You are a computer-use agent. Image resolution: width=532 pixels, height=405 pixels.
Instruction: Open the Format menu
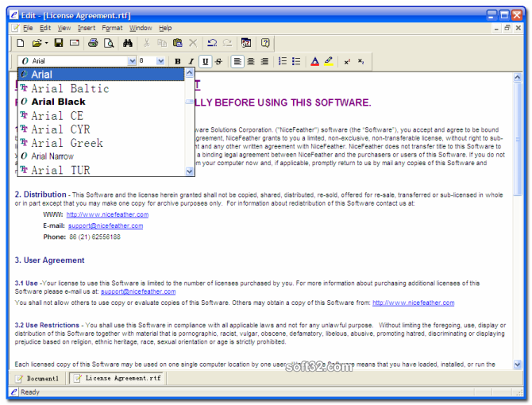(x=112, y=28)
